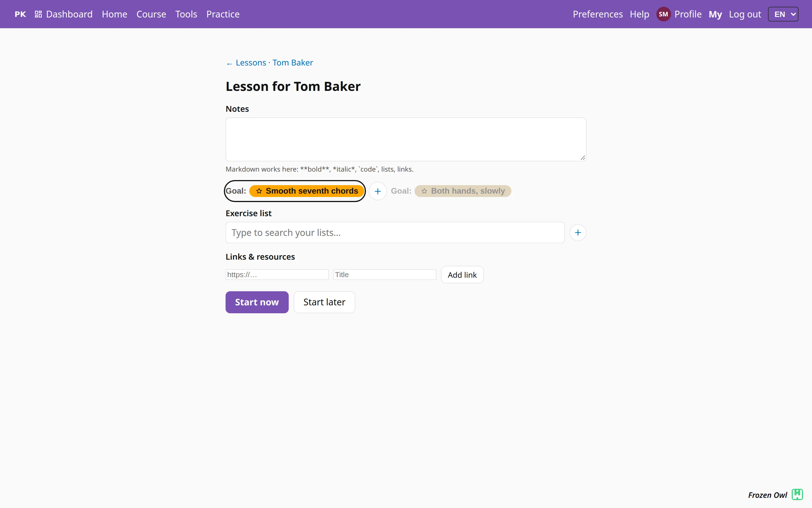This screenshot has width=812, height=508.
Task: Open the My link in navbar
Action: point(715,14)
